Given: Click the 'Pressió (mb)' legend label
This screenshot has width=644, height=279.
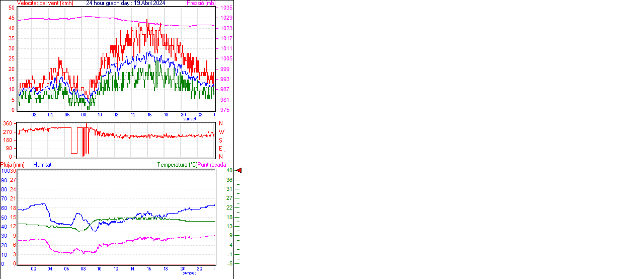Looking at the screenshot, I should tap(200, 3).
